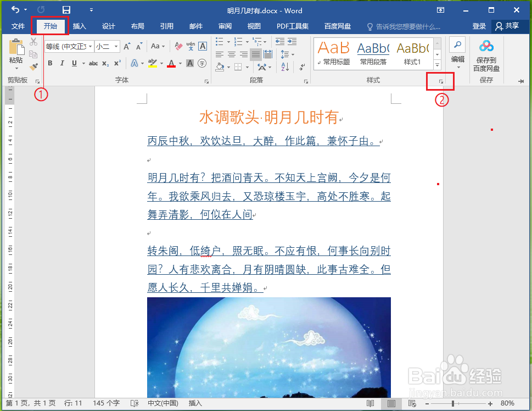The height and width of the screenshot is (411, 532).
Task: Click the zoom slider handle
Action: 453,403
